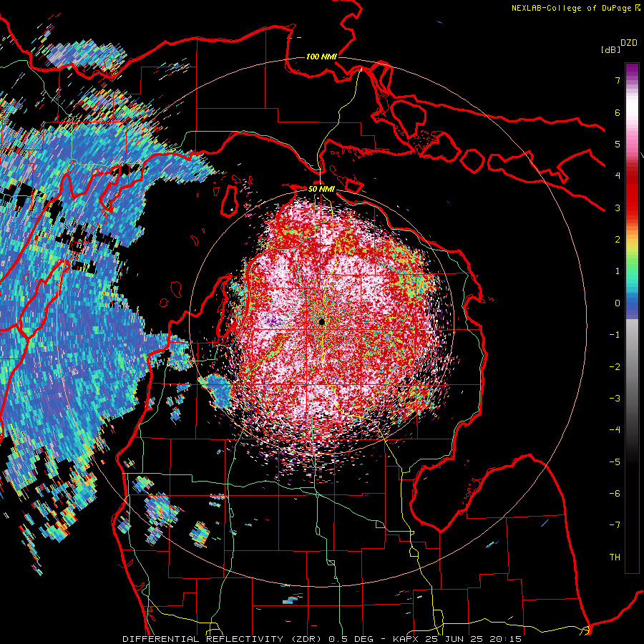
Task: Click the -7 tick on the color scale
Action: (x=615, y=525)
